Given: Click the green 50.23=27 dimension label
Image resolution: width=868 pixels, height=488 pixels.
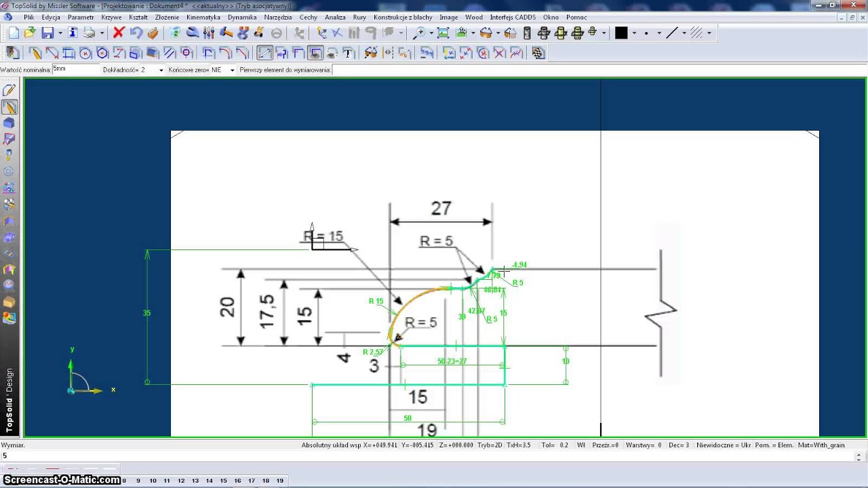Looking at the screenshot, I should [452, 361].
